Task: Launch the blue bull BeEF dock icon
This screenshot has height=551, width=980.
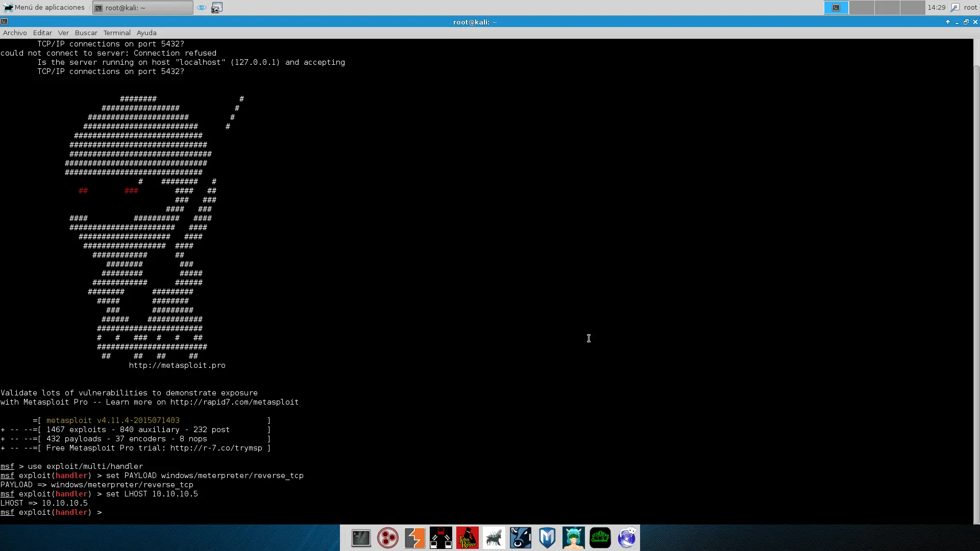Action: 521,538
